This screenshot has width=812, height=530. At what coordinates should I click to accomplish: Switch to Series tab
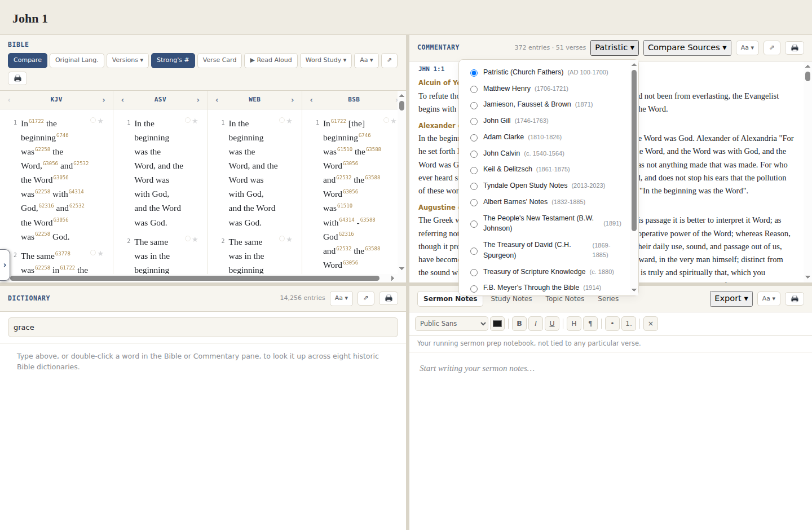(608, 299)
